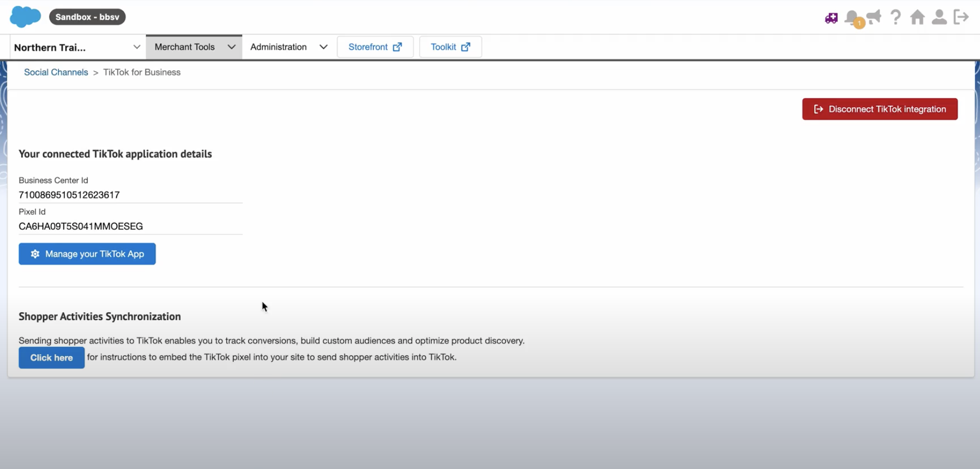Open help via question mark icon
Image resolution: width=980 pixels, height=469 pixels.
895,17
